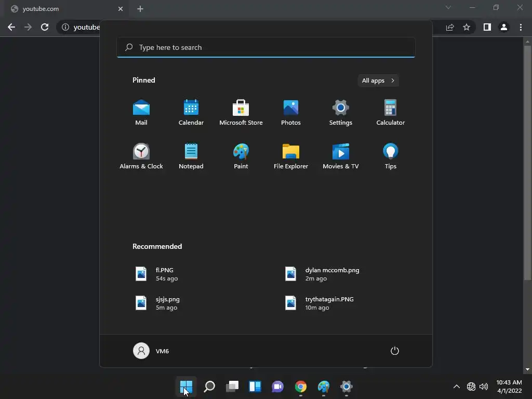Open the Photos app
532x399 pixels.
pos(291,113)
